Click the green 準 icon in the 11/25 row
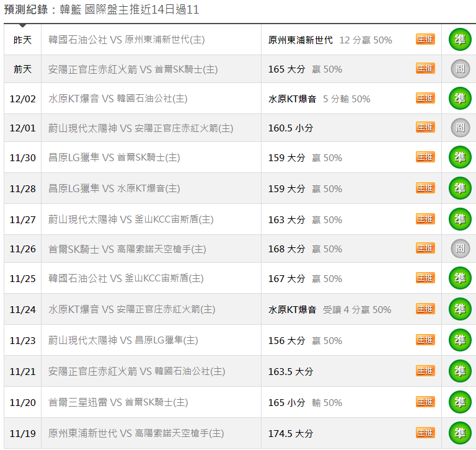 (x=460, y=278)
